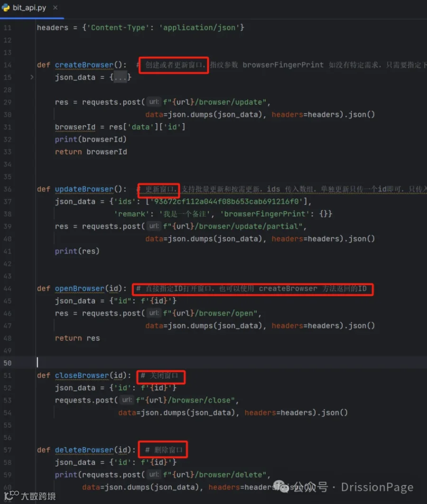
Task: Click the /browser/update/partial URL string
Action: (249, 226)
